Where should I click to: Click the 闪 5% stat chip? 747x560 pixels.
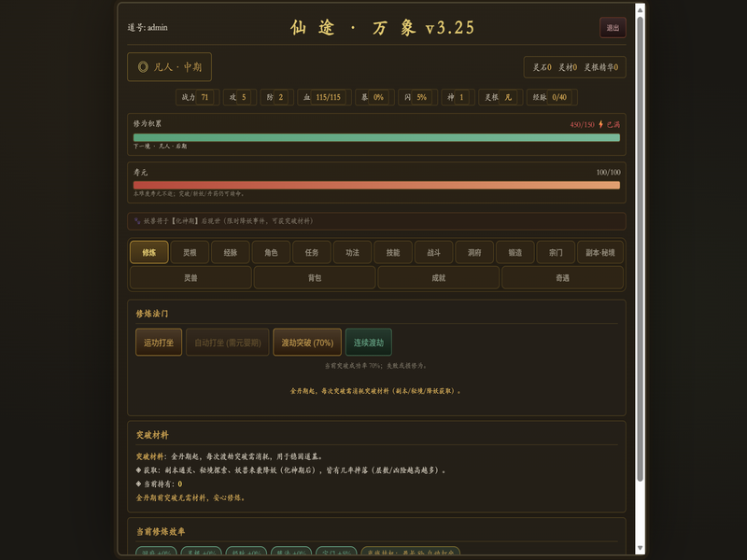(x=417, y=97)
